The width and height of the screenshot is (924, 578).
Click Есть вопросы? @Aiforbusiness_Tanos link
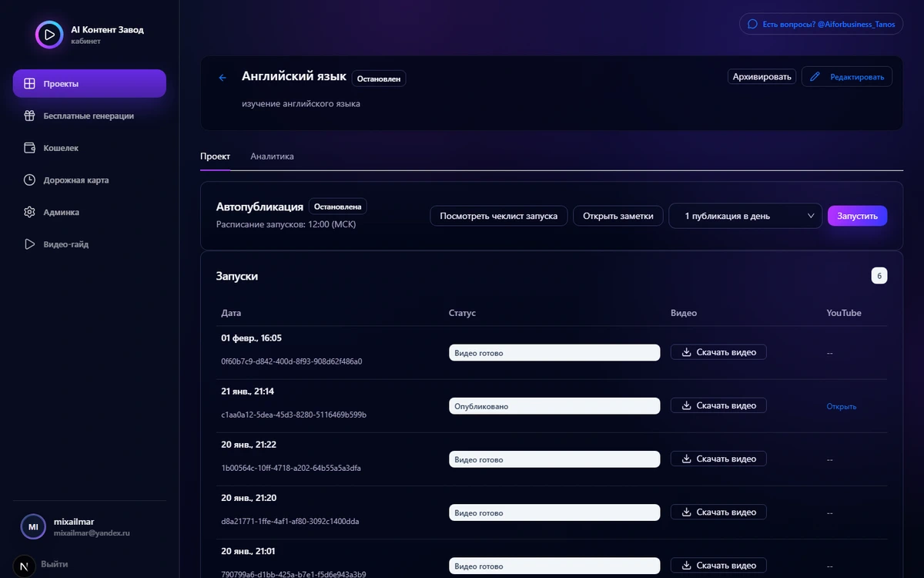click(x=821, y=24)
